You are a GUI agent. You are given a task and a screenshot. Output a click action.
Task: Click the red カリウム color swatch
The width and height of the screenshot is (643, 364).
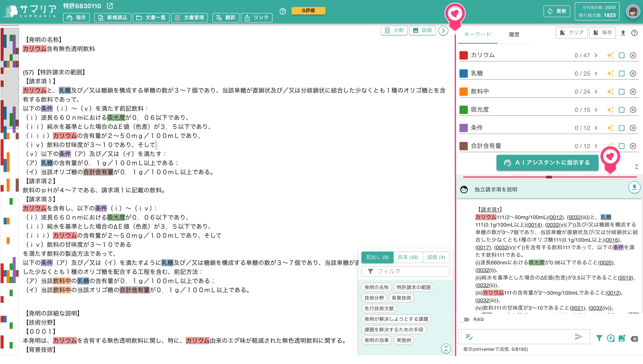(x=463, y=55)
